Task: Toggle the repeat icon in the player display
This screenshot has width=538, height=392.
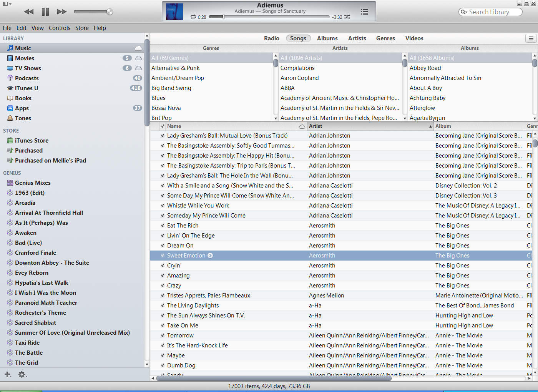Action: click(x=193, y=17)
